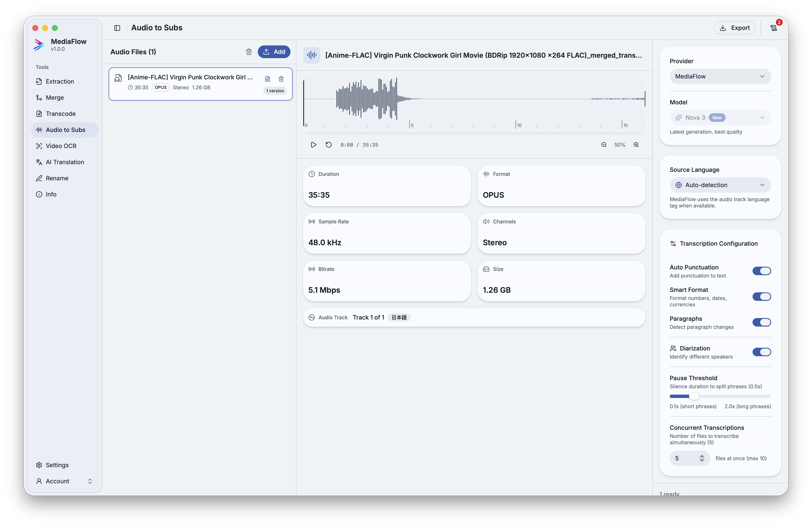812x527 pixels.
Task: Click the waveform icon next to file title
Action: [312, 55]
